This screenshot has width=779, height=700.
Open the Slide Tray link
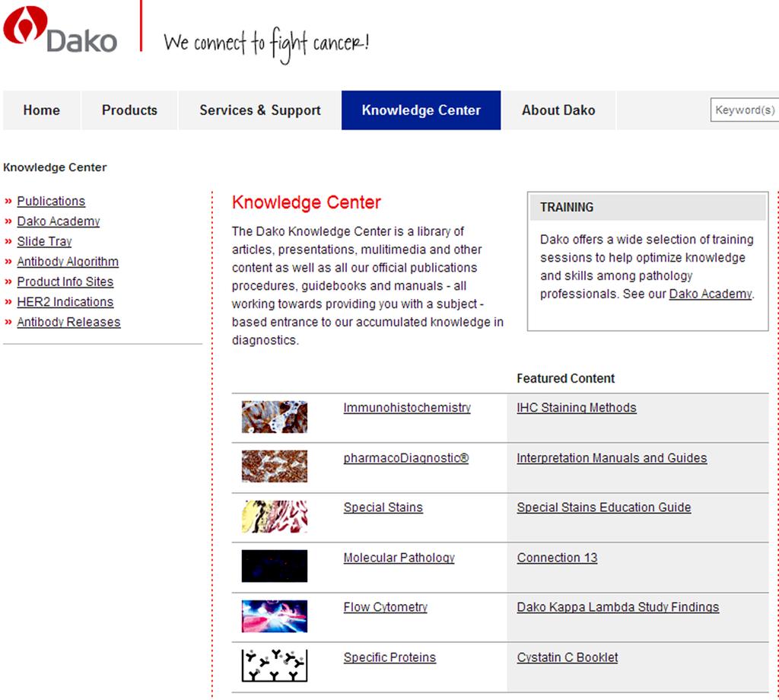[45, 241]
